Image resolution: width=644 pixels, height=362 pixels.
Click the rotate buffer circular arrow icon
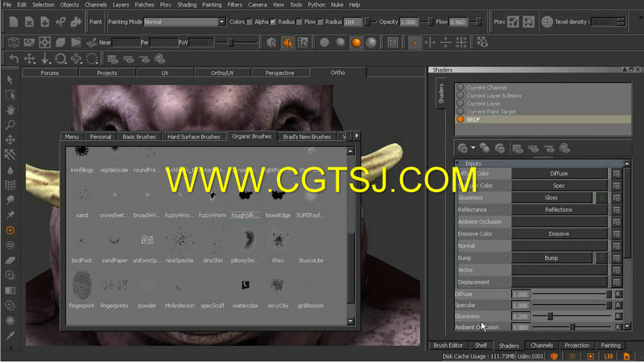61,59
